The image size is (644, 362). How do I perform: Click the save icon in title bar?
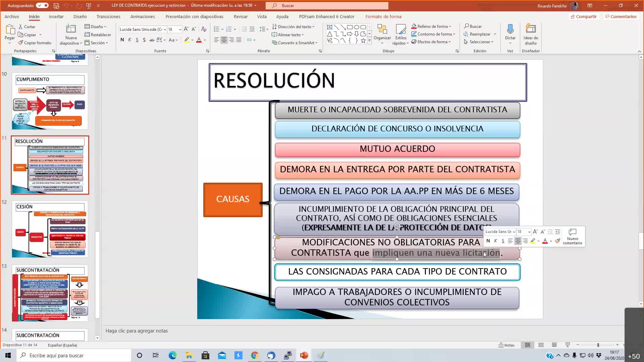[x=56, y=5]
